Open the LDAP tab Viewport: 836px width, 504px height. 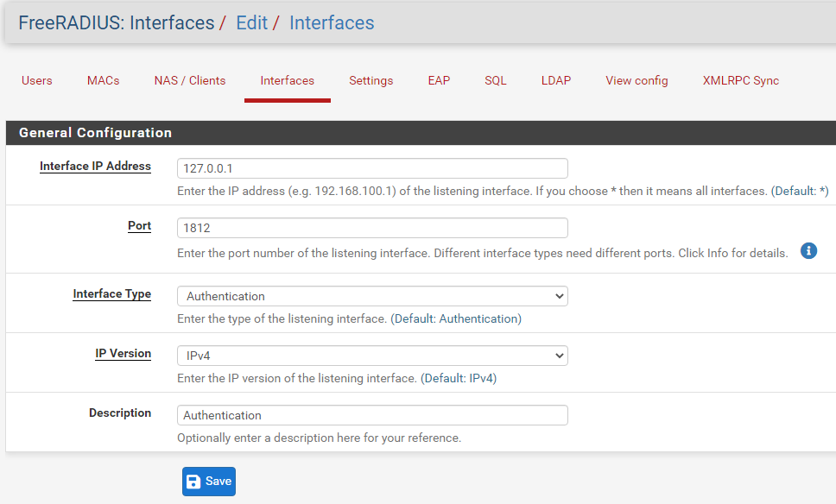(556, 80)
